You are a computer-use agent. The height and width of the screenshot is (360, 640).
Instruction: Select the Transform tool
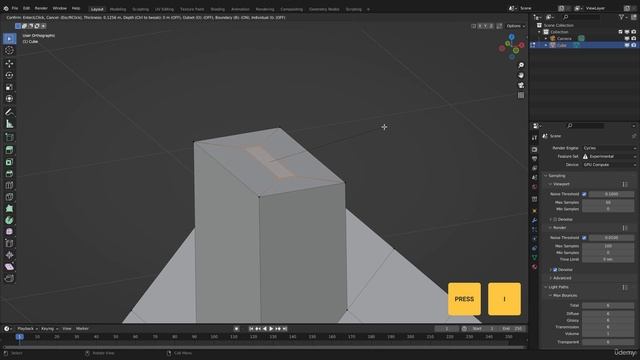coord(9,98)
